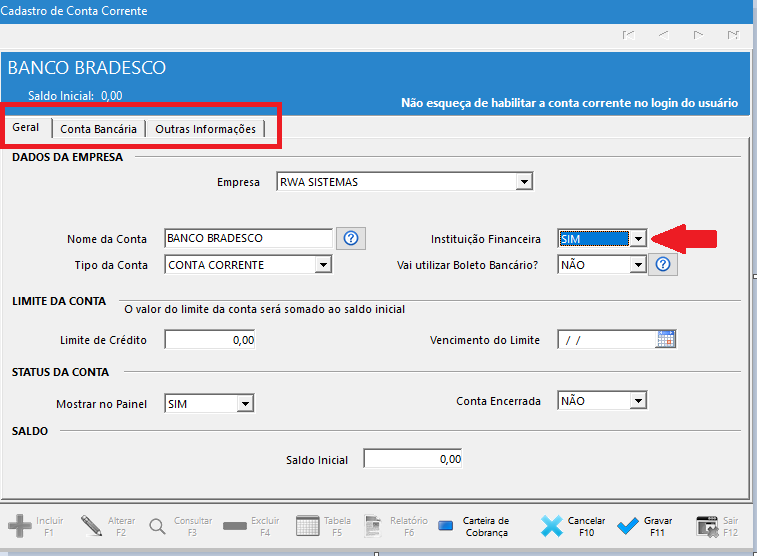Open calendar picker for Vencimento do Limite
757x556 pixels.
pyautogui.click(x=666, y=339)
